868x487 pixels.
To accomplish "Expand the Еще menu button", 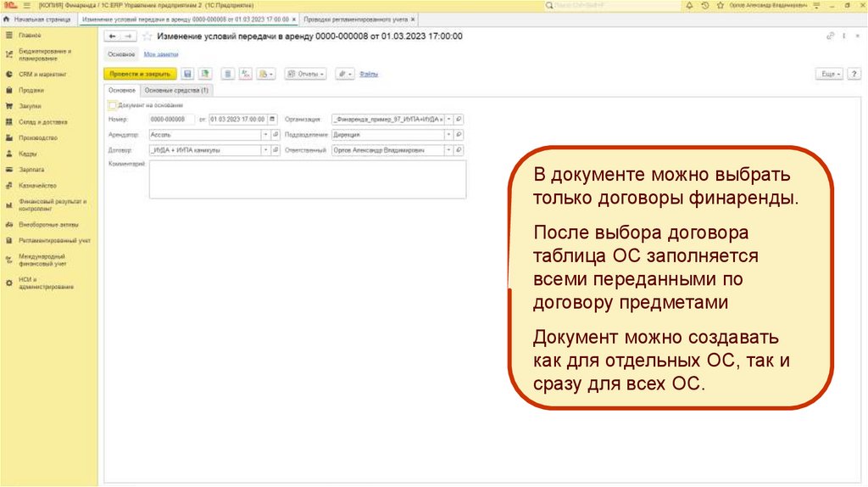I will coord(828,75).
